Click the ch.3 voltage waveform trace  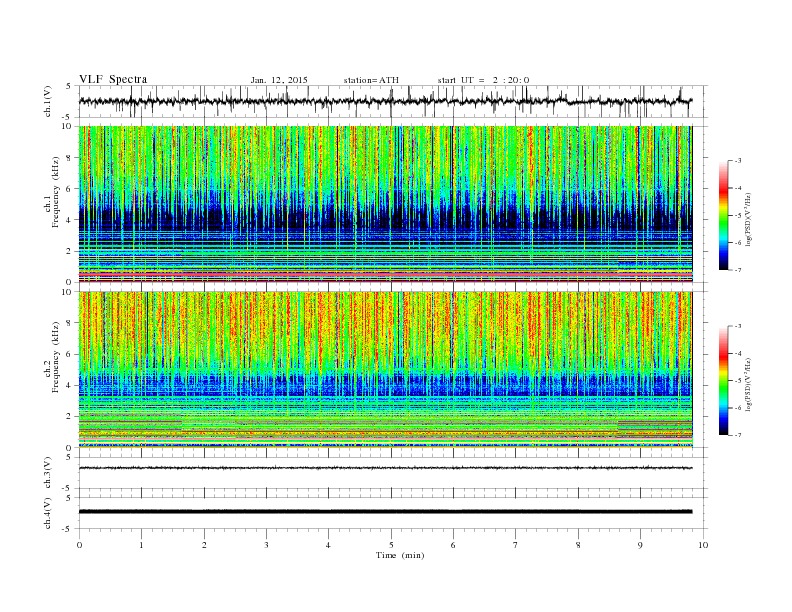point(385,468)
